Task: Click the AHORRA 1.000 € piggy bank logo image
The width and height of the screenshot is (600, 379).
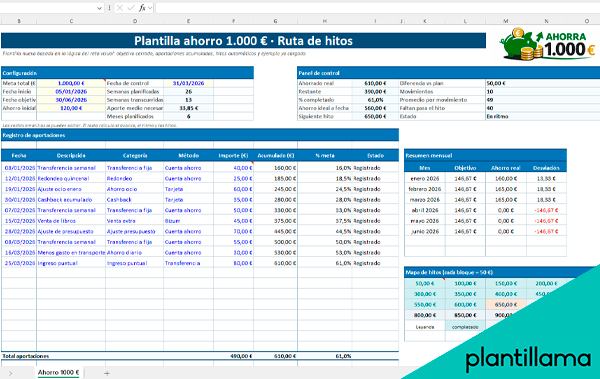Action: pyautogui.click(x=549, y=44)
